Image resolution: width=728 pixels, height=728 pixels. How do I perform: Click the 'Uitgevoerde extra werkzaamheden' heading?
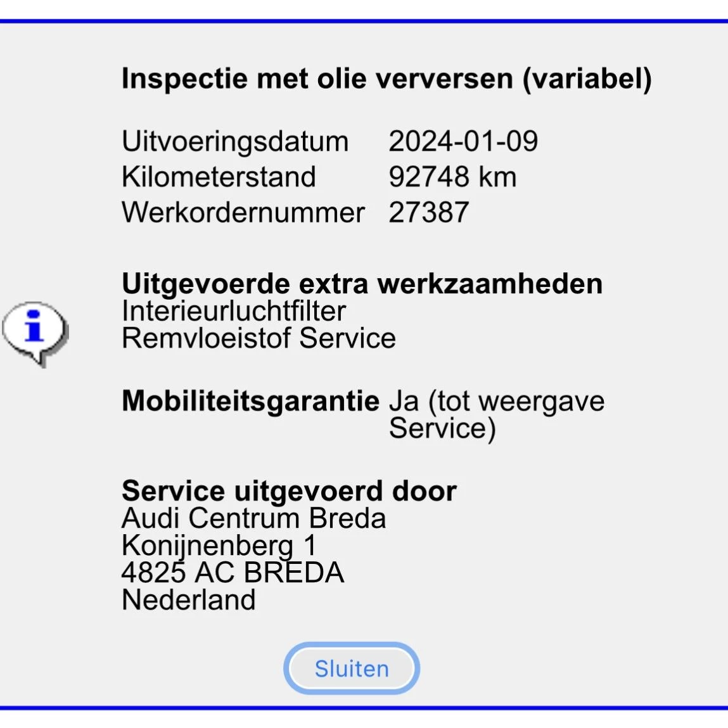pos(362,284)
